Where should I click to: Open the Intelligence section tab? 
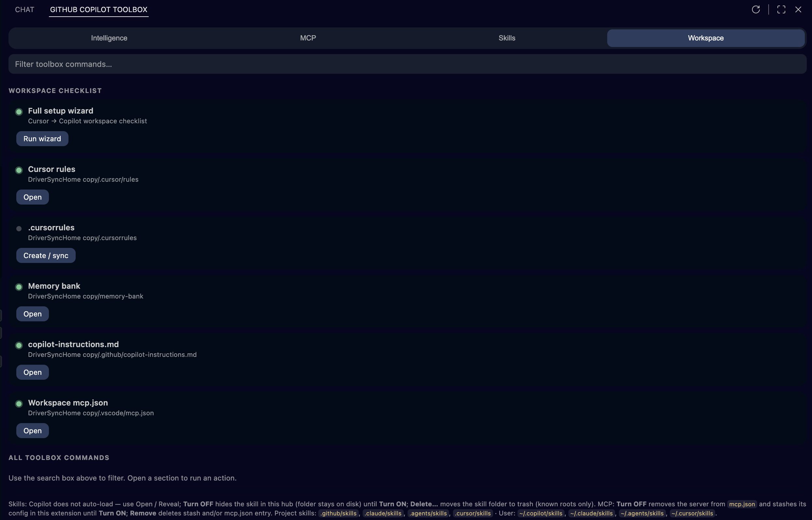pos(109,38)
